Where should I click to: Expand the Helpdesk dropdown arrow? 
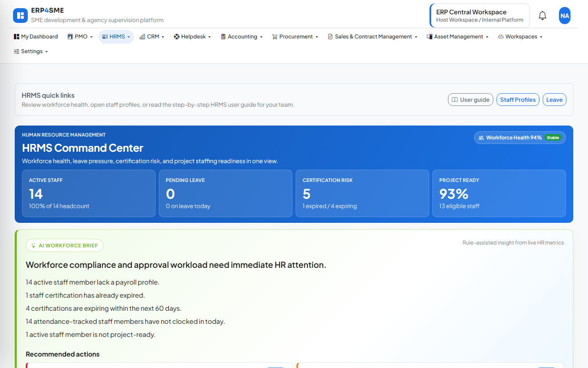209,37
